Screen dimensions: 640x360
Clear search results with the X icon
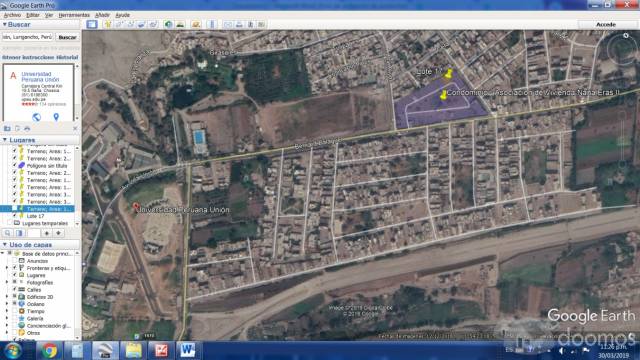pyautogui.click(x=75, y=128)
